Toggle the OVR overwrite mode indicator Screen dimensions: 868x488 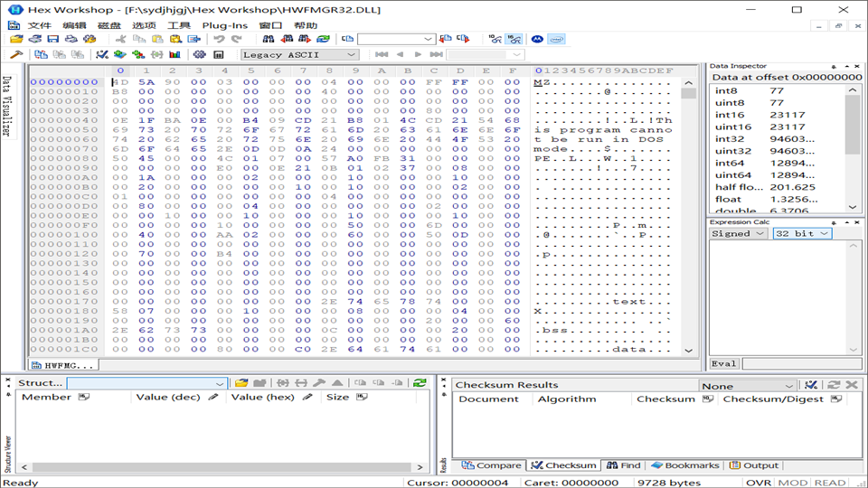pyautogui.click(x=758, y=483)
